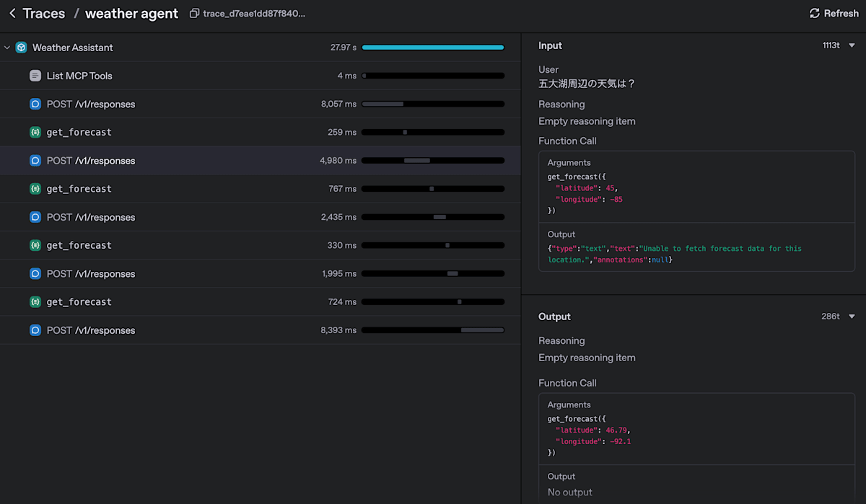Click the longitude -92.1 argument line
Screen dimensions: 866x504
[x=593, y=441]
